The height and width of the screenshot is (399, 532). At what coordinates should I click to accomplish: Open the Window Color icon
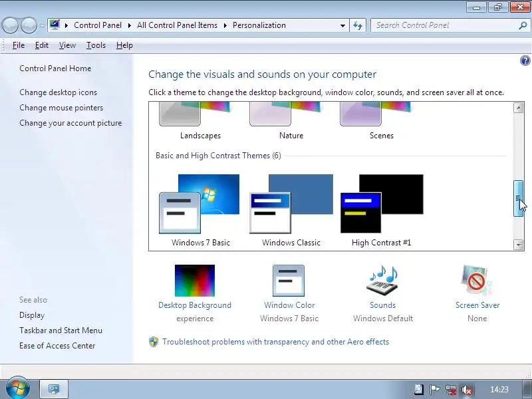[x=289, y=281]
